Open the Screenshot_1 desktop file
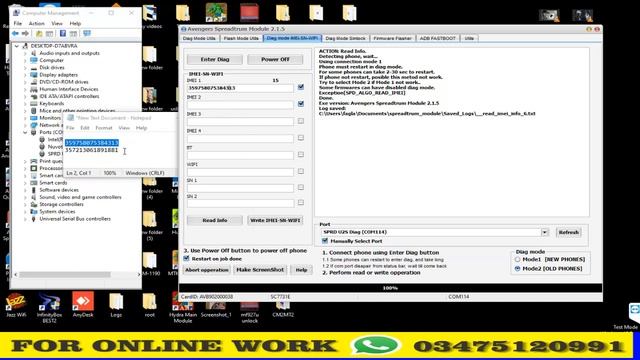This screenshot has height=360, width=640. click(x=216, y=309)
